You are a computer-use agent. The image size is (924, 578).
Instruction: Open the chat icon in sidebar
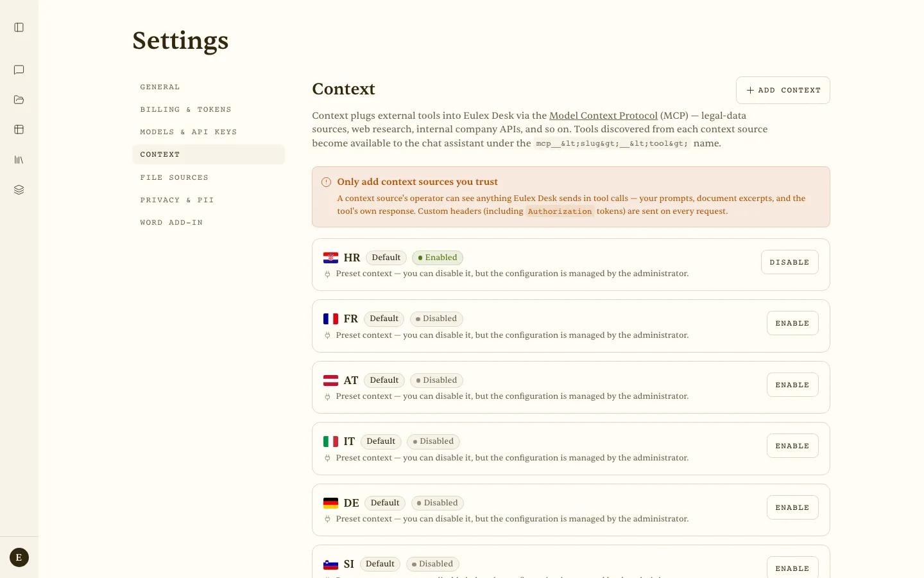tap(19, 70)
